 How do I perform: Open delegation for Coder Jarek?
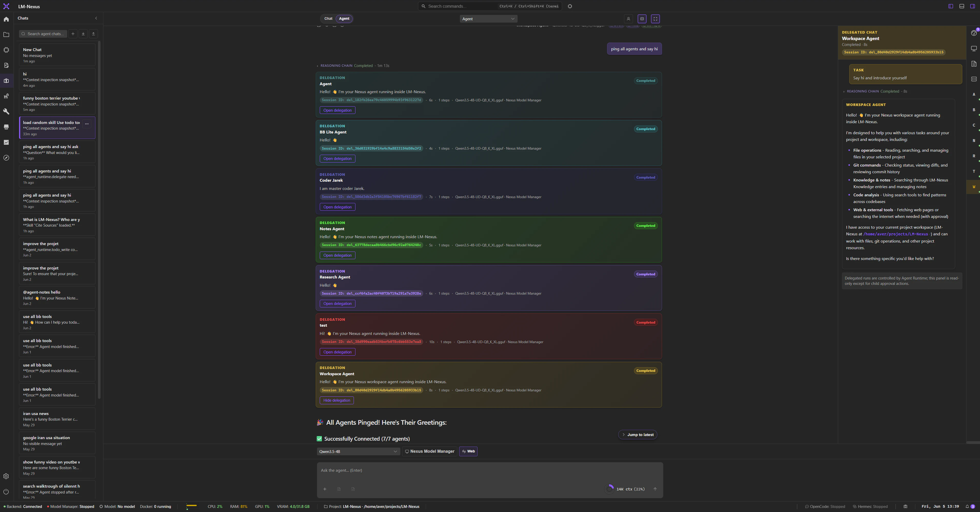(x=338, y=207)
